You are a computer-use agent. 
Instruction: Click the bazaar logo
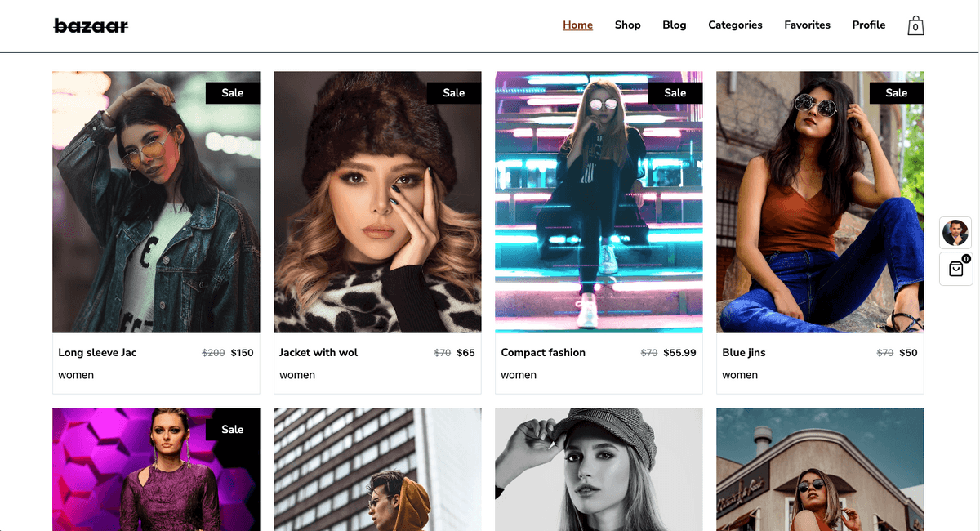(x=91, y=25)
